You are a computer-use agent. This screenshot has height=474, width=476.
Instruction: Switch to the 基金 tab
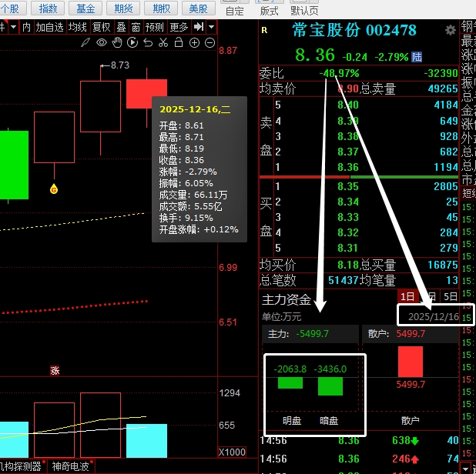pyautogui.click(x=85, y=8)
